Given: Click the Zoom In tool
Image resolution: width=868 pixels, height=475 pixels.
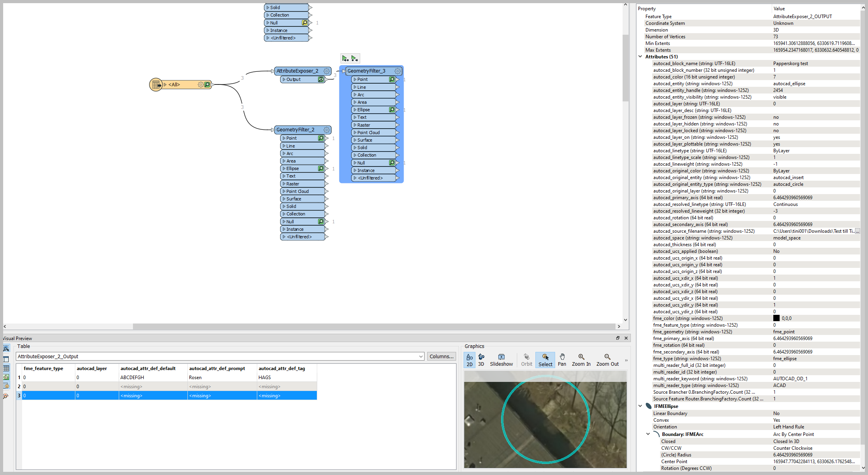Looking at the screenshot, I should pyautogui.click(x=581, y=360).
